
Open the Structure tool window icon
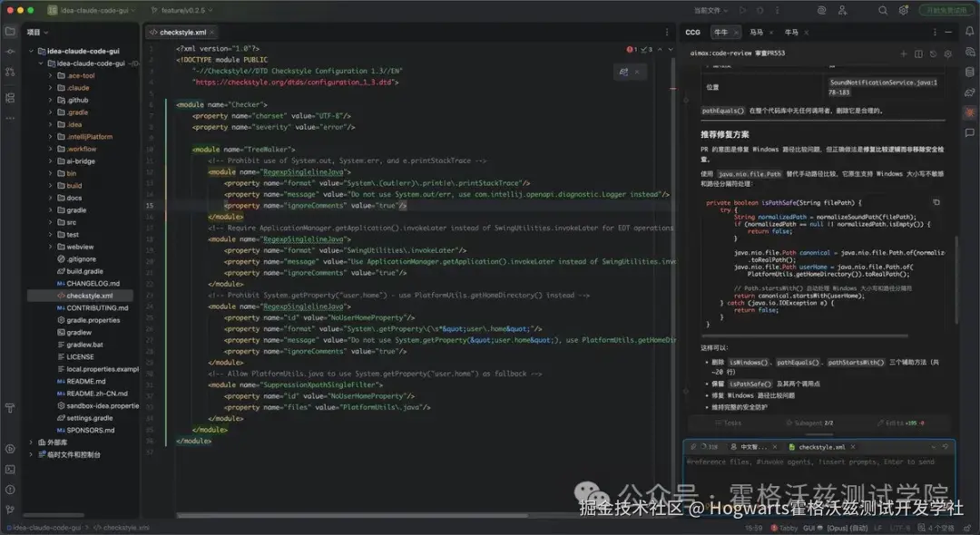10,98
